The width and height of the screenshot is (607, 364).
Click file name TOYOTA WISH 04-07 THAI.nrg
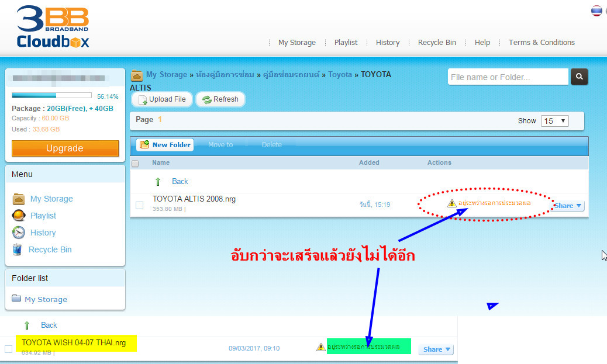click(74, 343)
